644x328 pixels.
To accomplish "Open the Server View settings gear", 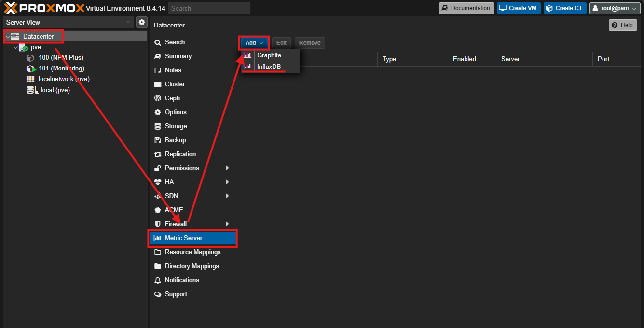I will point(141,22).
